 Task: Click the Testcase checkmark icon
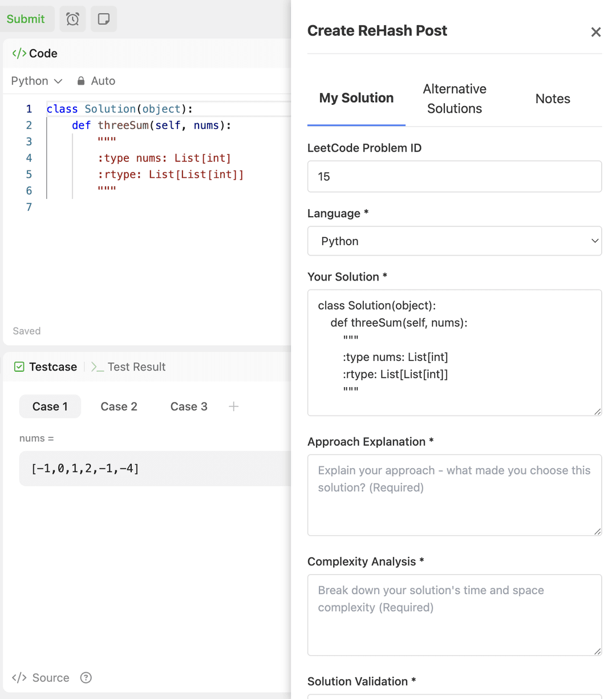pyautogui.click(x=20, y=367)
